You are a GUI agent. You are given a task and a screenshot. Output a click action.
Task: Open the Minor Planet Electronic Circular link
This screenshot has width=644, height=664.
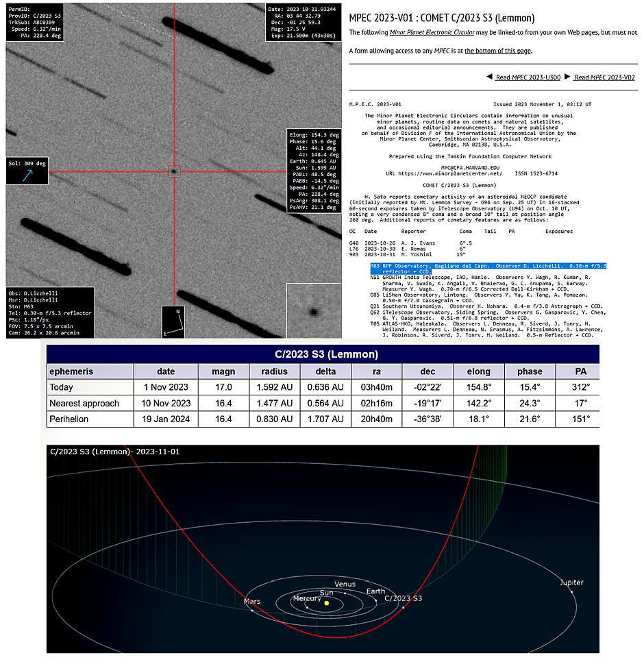(x=432, y=32)
